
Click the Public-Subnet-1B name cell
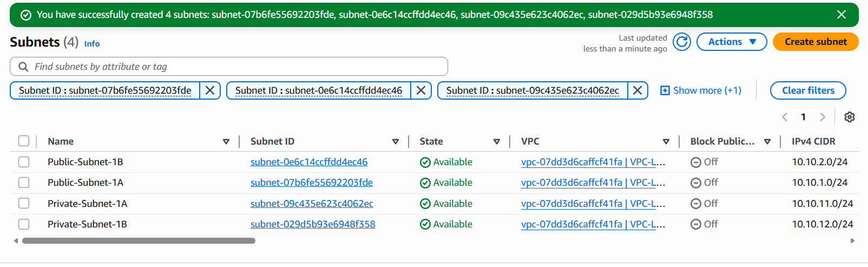86,162
